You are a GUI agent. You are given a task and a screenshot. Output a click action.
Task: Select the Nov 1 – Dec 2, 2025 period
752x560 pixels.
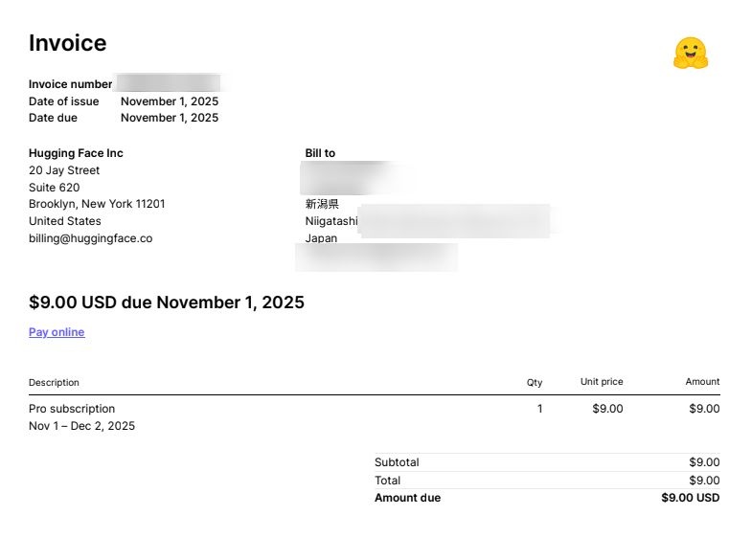click(81, 426)
